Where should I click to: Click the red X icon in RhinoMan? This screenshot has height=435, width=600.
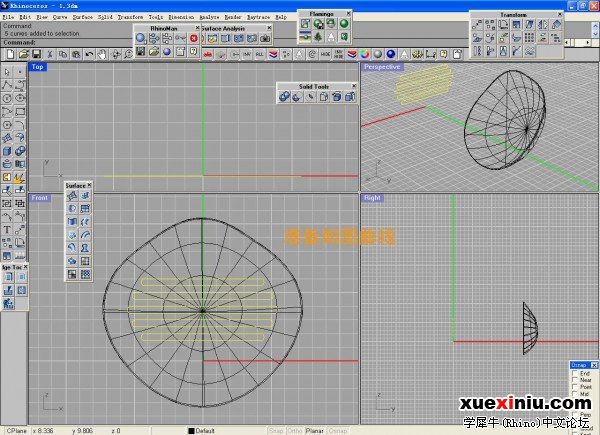click(x=194, y=38)
